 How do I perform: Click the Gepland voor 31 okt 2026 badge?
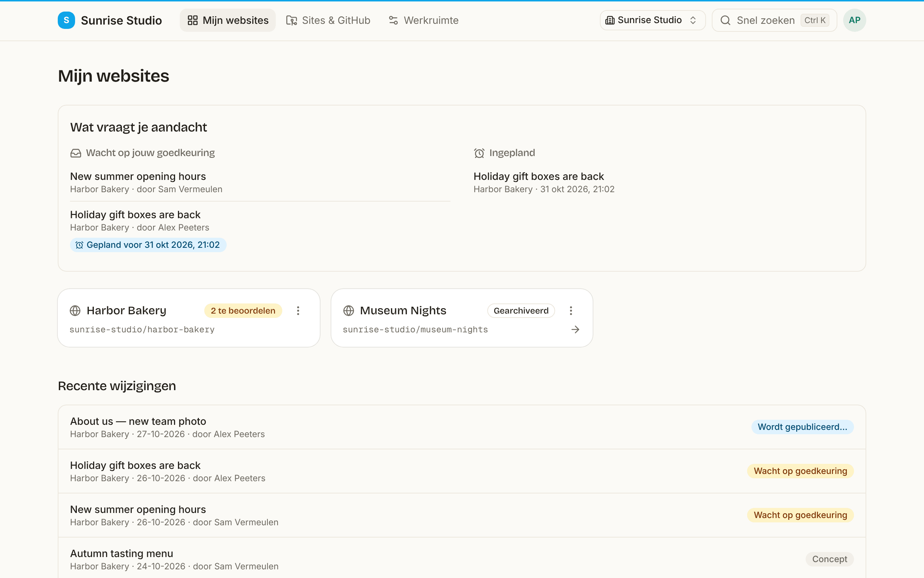tap(148, 245)
